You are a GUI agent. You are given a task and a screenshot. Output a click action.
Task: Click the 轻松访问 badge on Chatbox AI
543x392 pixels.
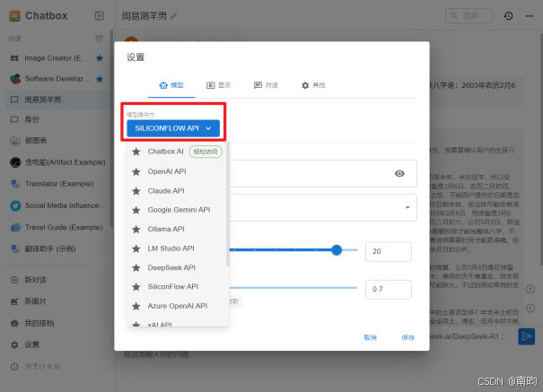(206, 152)
